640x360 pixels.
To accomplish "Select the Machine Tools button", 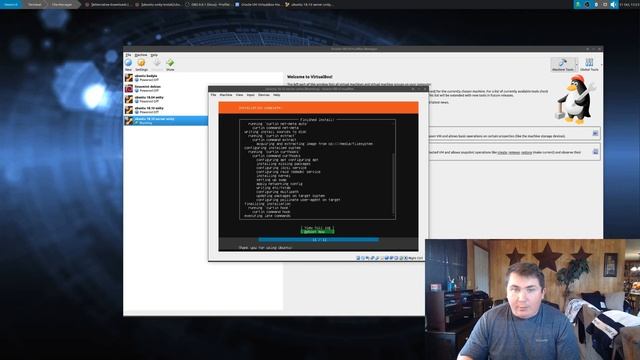I will click(562, 64).
